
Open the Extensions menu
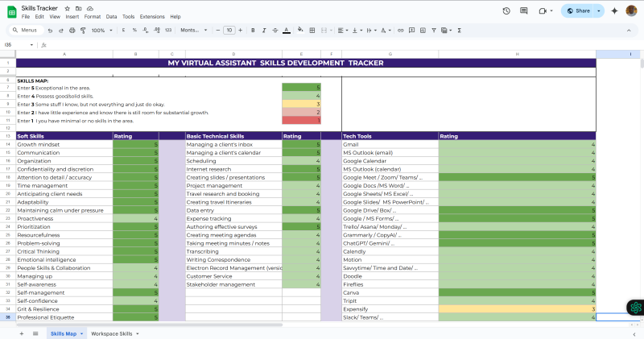(152, 17)
